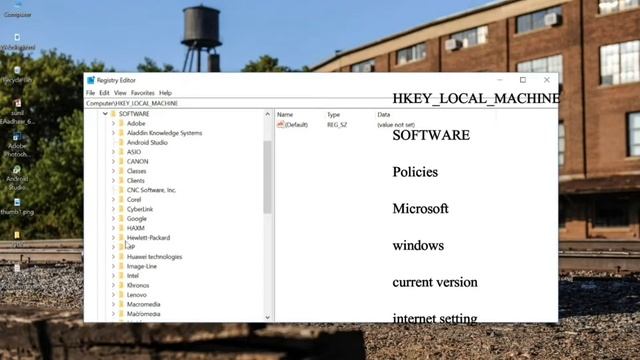This screenshot has height=360, width=640.
Task: Click the REG_SZ type cell
Action: click(x=337, y=124)
